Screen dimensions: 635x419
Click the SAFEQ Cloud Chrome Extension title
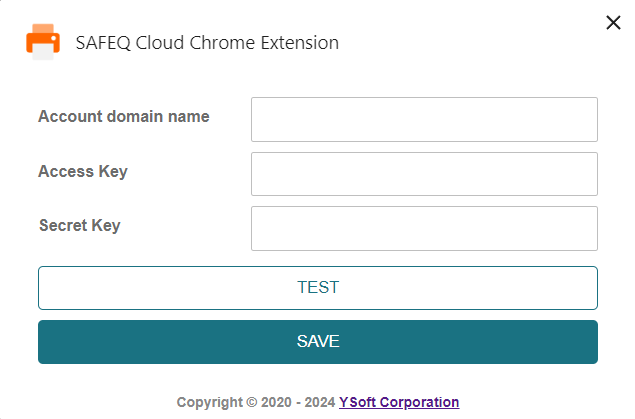pyautogui.click(x=207, y=43)
